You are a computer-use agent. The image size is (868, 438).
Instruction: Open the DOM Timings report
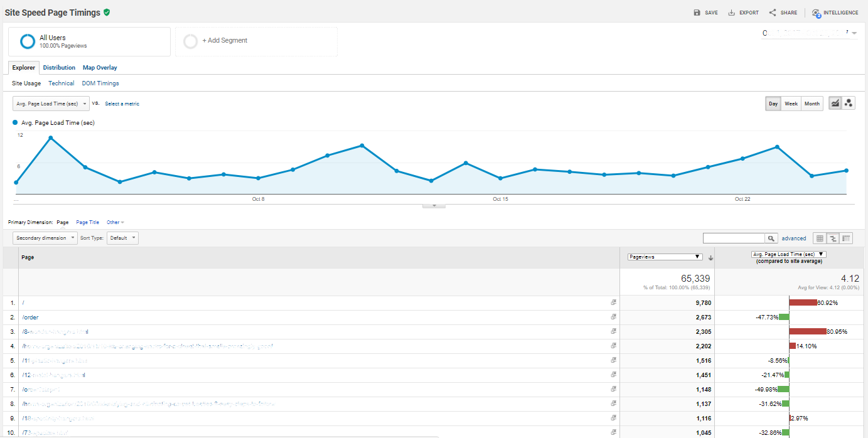(x=100, y=83)
